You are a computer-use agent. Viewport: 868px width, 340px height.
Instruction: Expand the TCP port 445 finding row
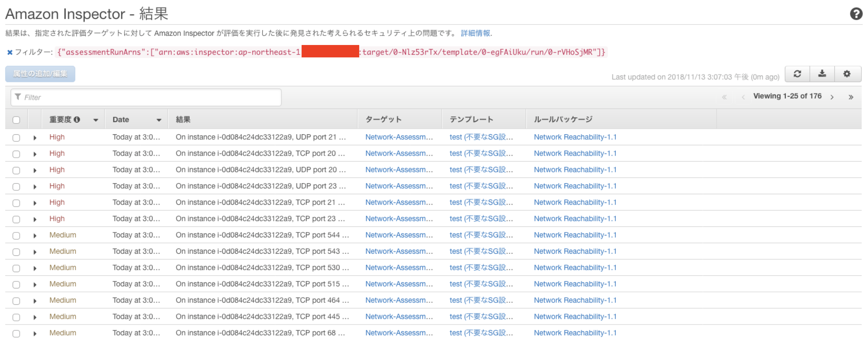(x=35, y=317)
